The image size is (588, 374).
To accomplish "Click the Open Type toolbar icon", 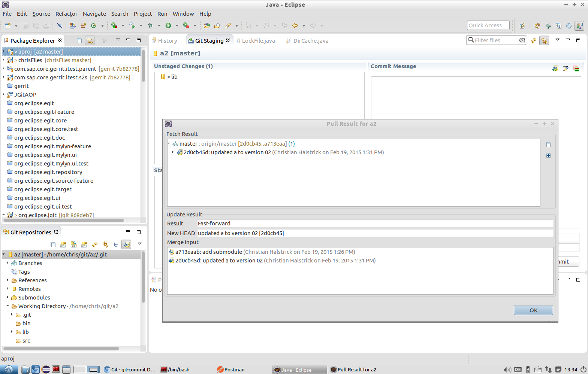I will click(x=207, y=25).
